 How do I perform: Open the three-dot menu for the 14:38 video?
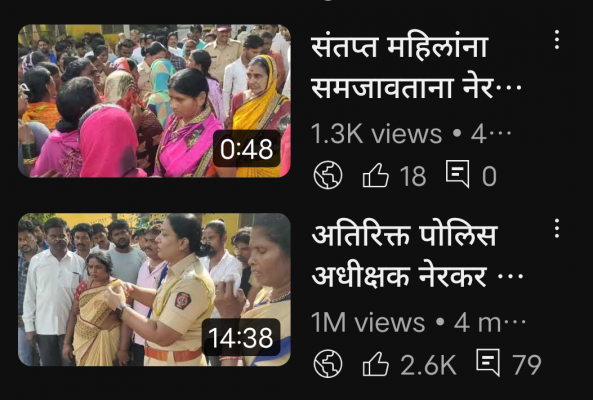[x=557, y=228]
